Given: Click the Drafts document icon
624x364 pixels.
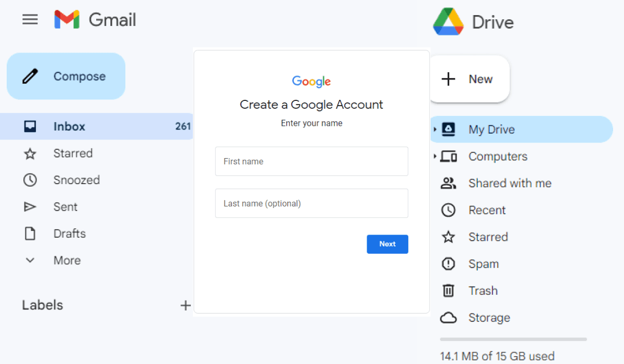Looking at the screenshot, I should click(x=30, y=234).
